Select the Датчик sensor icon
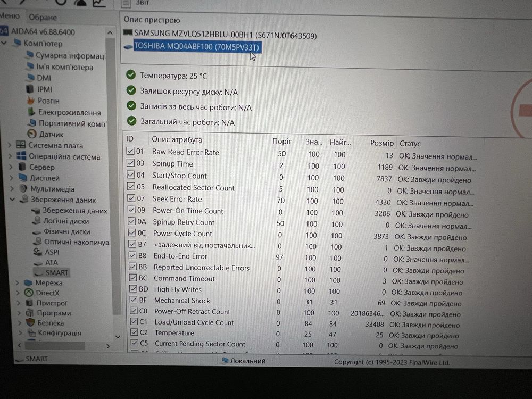 click(x=32, y=134)
